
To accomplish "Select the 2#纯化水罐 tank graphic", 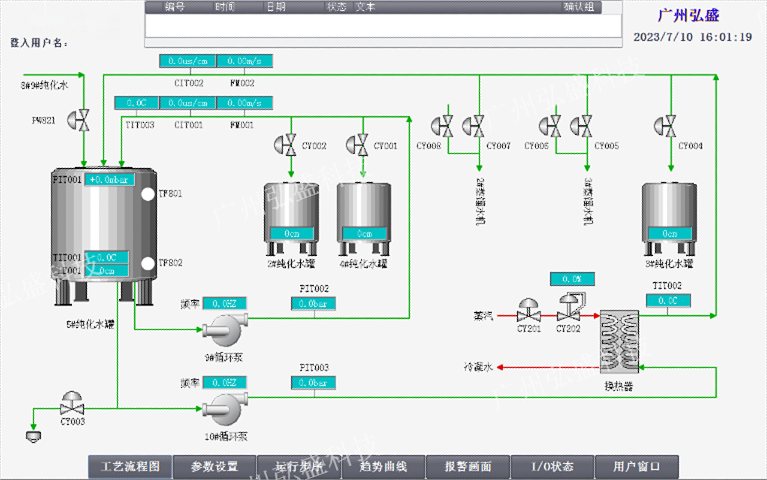I will click(x=292, y=219).
